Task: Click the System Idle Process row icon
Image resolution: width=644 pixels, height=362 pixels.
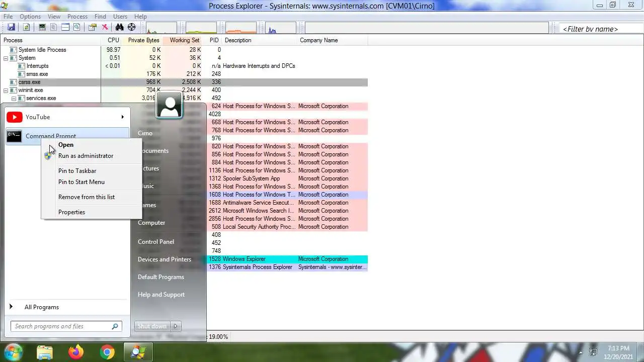Action: (x=14, y=50)
